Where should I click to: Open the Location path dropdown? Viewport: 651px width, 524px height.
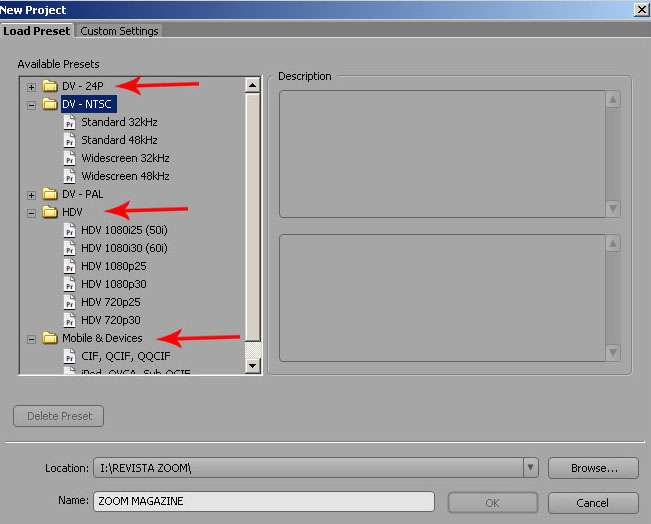click(530, 467)
